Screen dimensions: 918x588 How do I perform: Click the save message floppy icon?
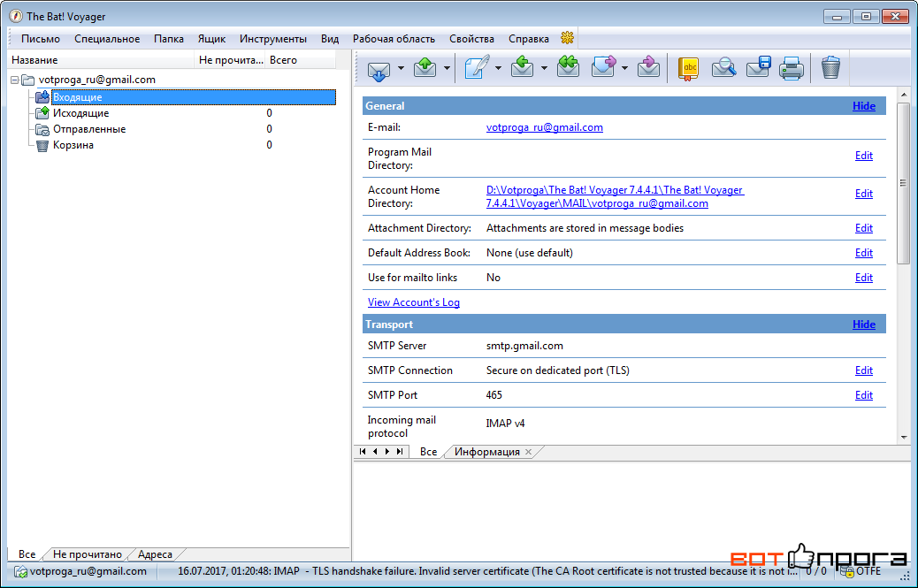pos(758,68)
